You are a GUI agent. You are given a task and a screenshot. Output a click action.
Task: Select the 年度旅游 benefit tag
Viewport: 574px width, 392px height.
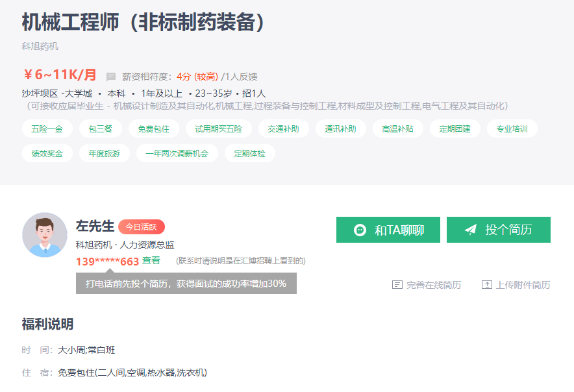(105, 153)
